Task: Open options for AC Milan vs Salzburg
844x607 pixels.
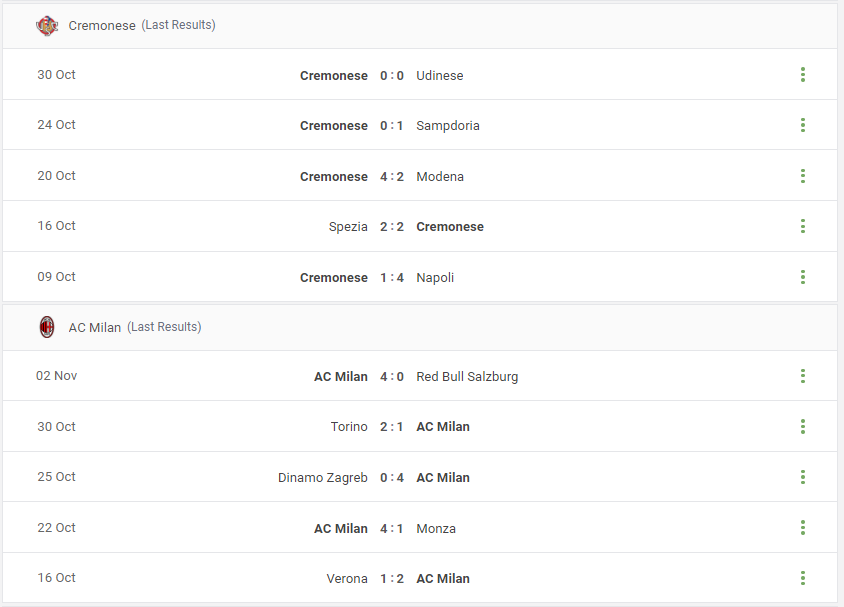Action: tap(803, 376)
